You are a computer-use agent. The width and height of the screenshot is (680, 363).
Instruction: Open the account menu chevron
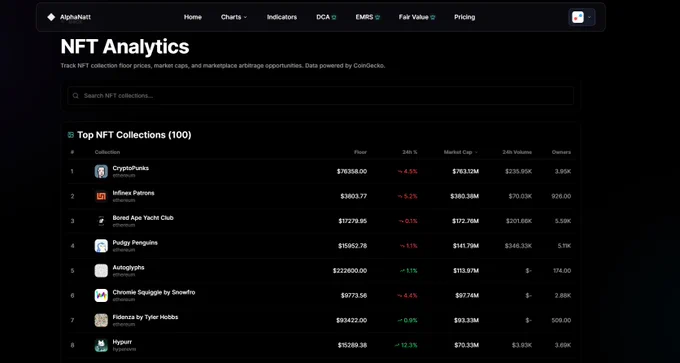point(589,17)
